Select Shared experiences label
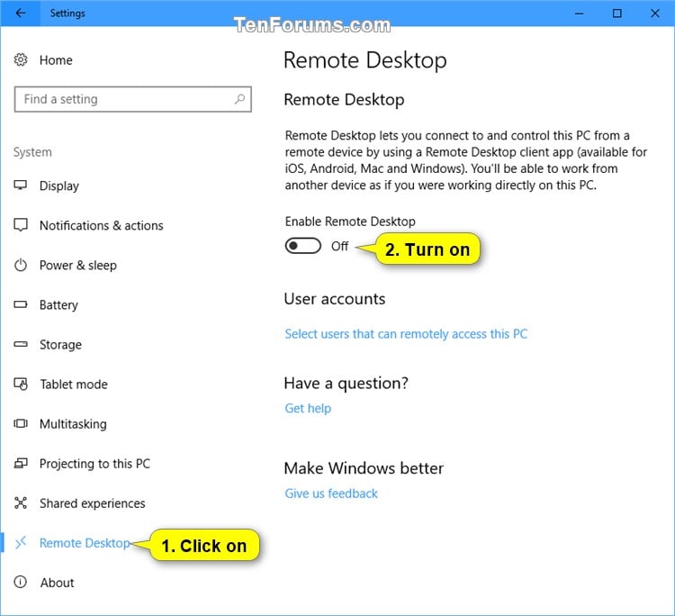 click(x=93, y=503)
